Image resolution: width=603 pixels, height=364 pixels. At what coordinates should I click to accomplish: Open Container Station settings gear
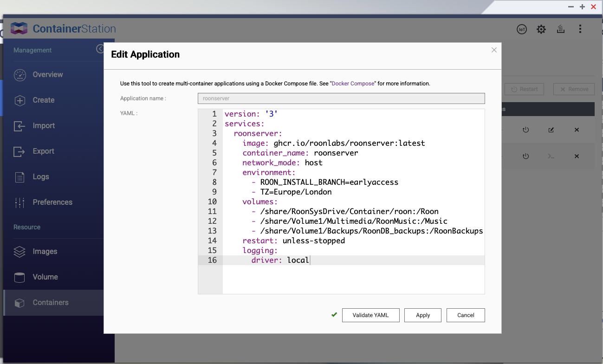click(541, 29)
